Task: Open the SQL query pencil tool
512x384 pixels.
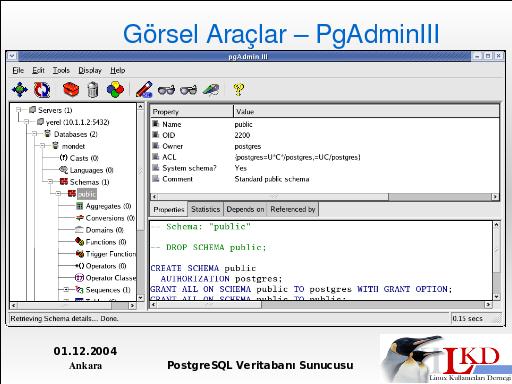Action: pos(144,90)
